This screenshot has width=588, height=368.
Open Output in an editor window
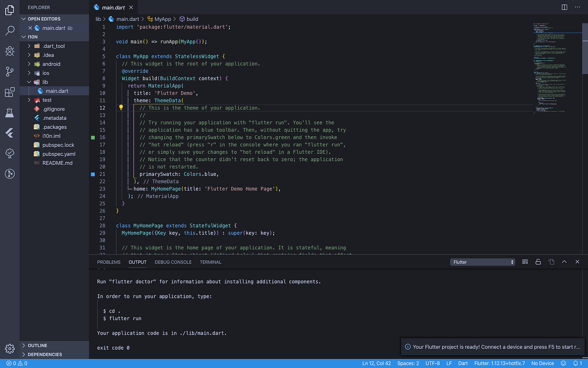(551, 262)
